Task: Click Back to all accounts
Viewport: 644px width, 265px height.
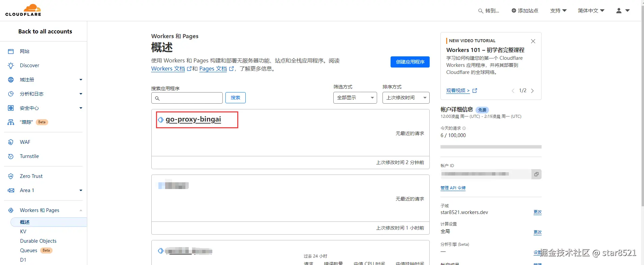Action: tap(45, 31)
